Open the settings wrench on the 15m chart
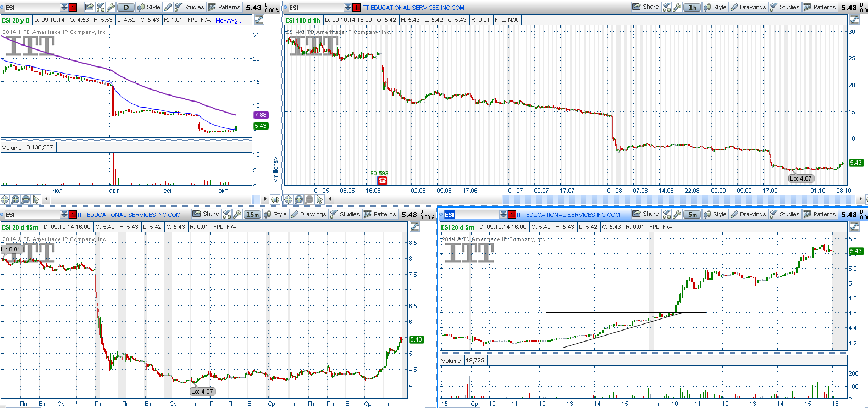This screenshot has width=868, height=408. (237, 214)
